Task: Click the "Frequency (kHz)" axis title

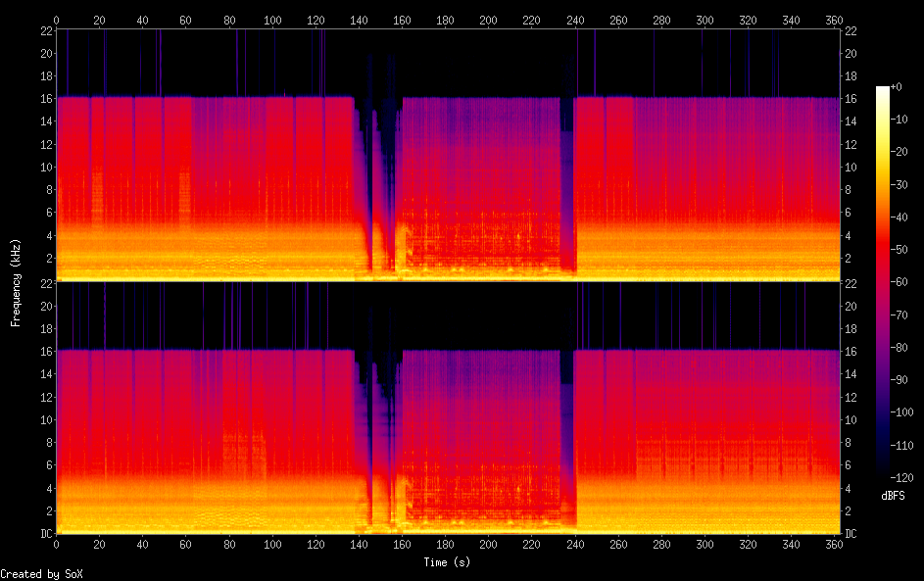Action: pyautogui.click(x=16, y=283)
